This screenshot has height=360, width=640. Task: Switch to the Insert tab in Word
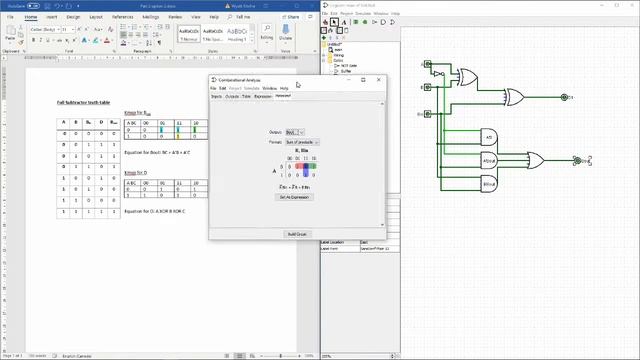coord(51,17)
